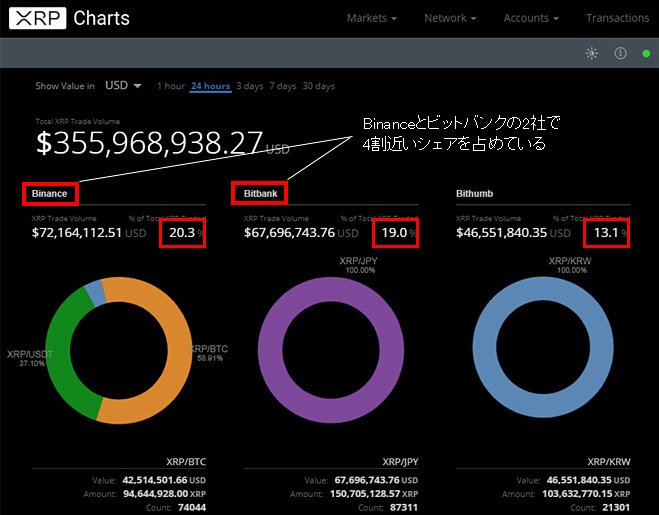Click the count 87311
659x515 pixels.
coord(404,507)
